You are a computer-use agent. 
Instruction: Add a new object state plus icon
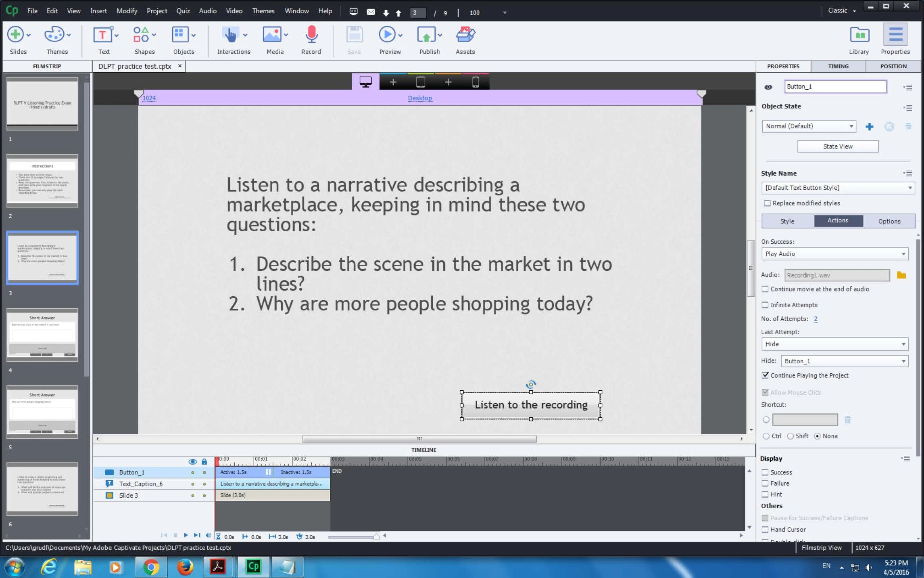coord(870,127)
